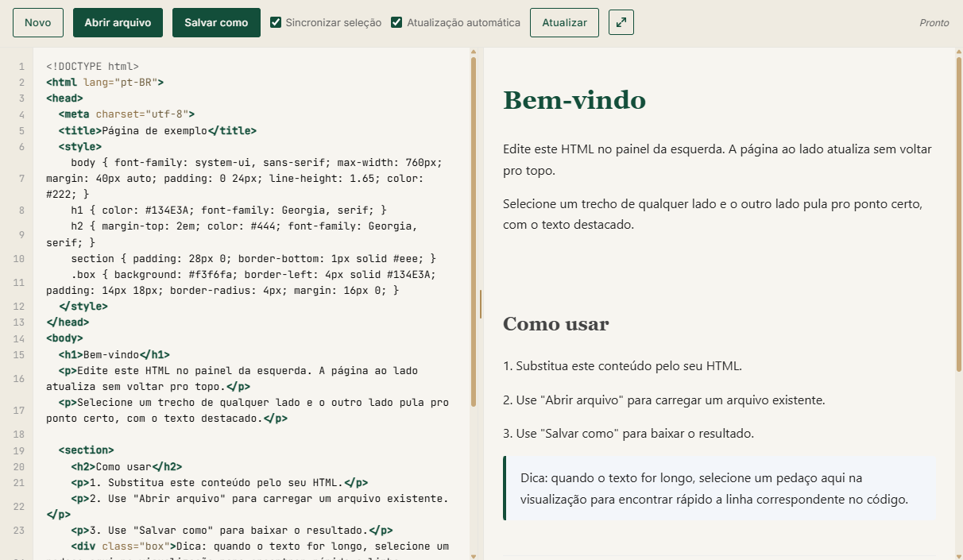Viewport: 963px width, 560px height.
Task: Click the <h2>Como usar</h2> code line
Action: point(126,467)
